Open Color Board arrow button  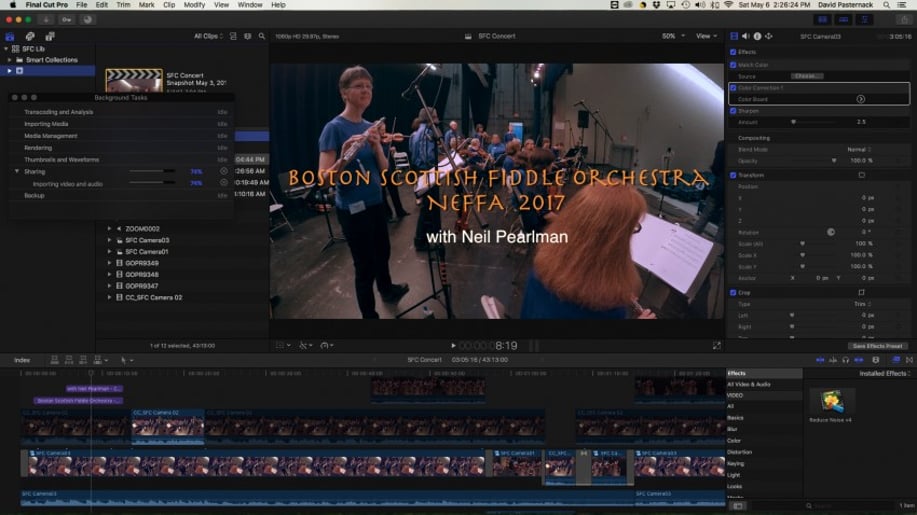click(x=861, y=99)
